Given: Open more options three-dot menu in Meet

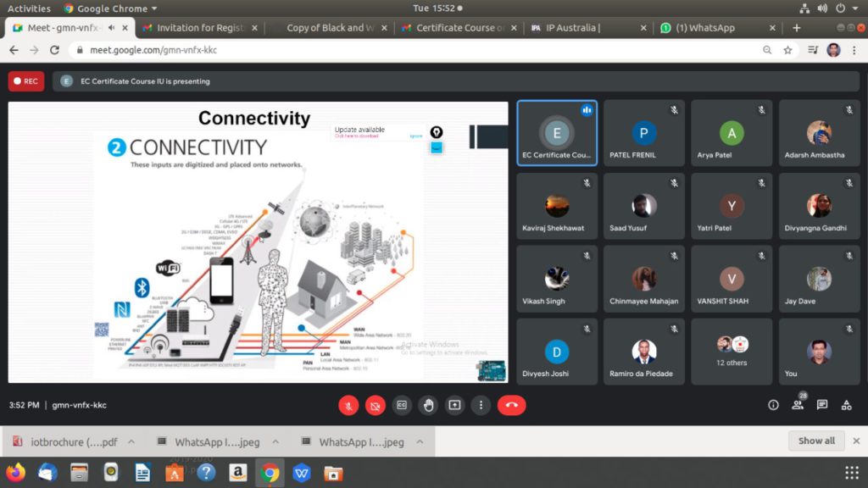Looking at the screenshot, I should click(x=481, y=405).
